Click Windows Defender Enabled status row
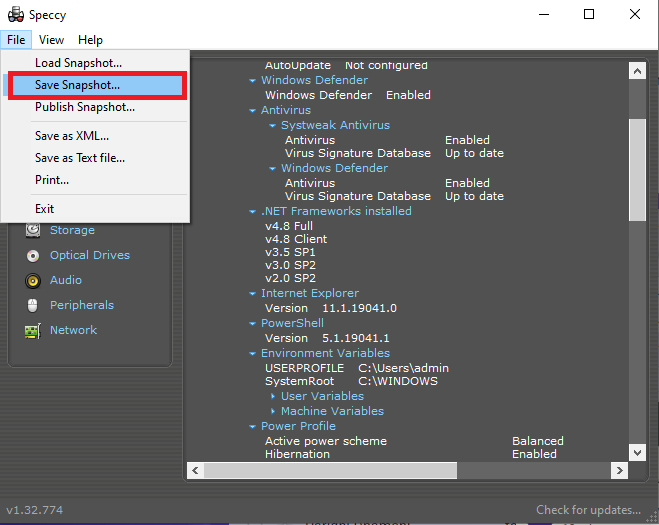Viewport: 659px width, 525px height. [348, 95]
